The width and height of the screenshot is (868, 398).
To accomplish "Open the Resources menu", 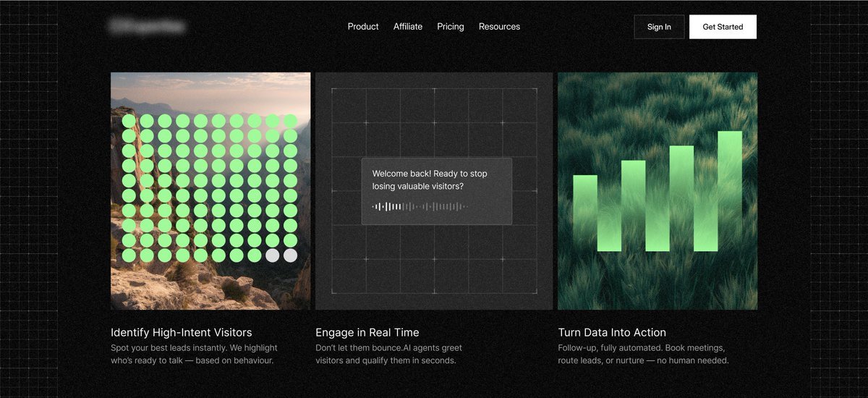I will tap(499, 27).
